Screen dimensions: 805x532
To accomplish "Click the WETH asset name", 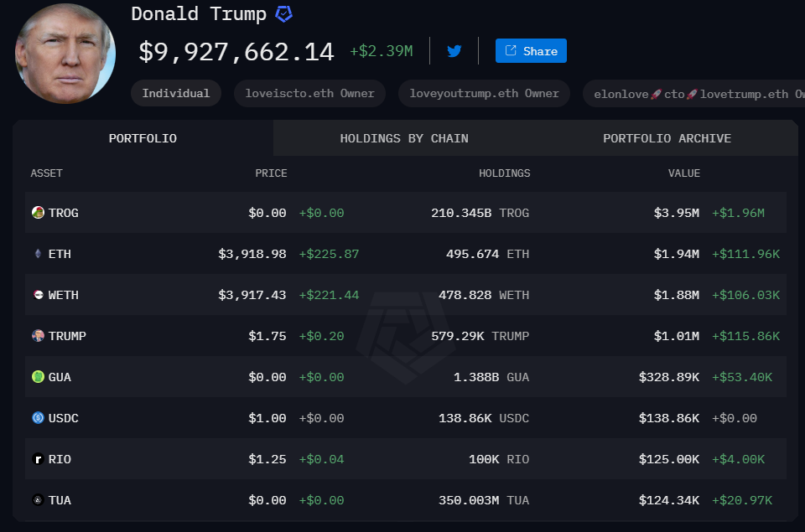I will [x=63, y=295].
